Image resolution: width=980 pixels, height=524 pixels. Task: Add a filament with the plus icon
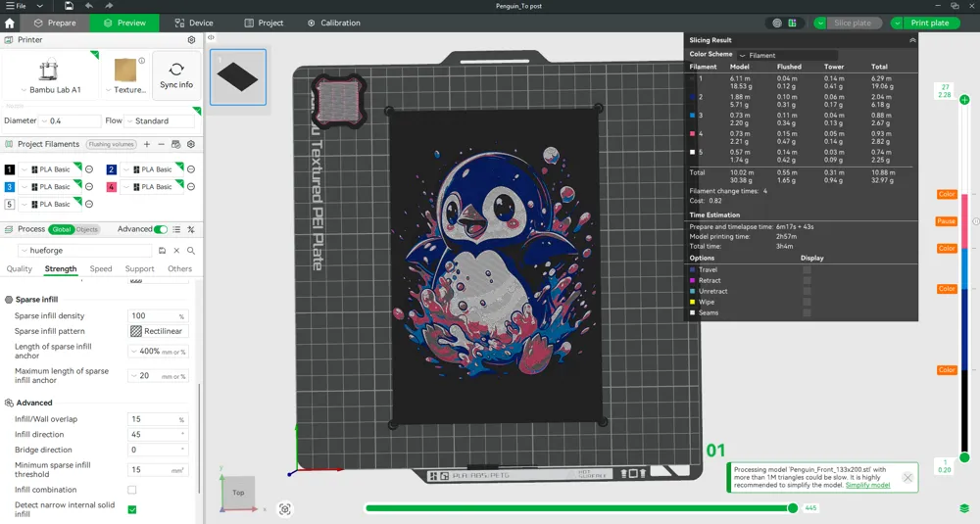pyautogui.click(x=147, y=144)
